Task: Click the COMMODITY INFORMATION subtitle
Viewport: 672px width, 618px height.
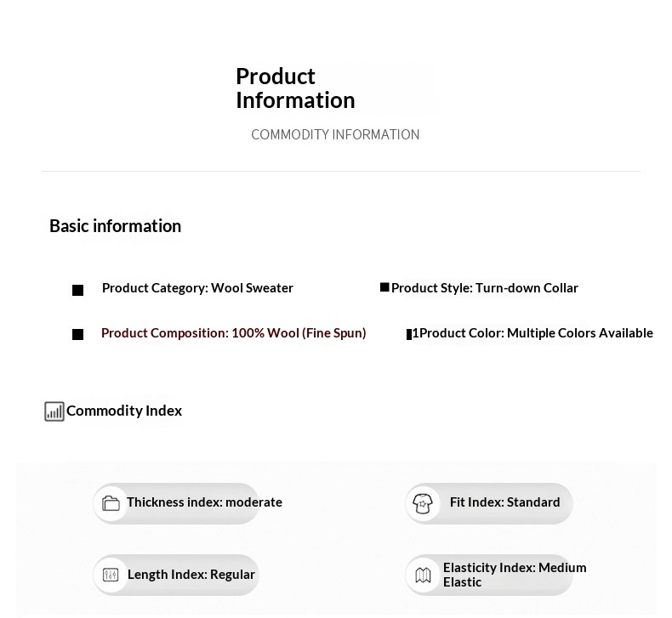Action: 335,135
